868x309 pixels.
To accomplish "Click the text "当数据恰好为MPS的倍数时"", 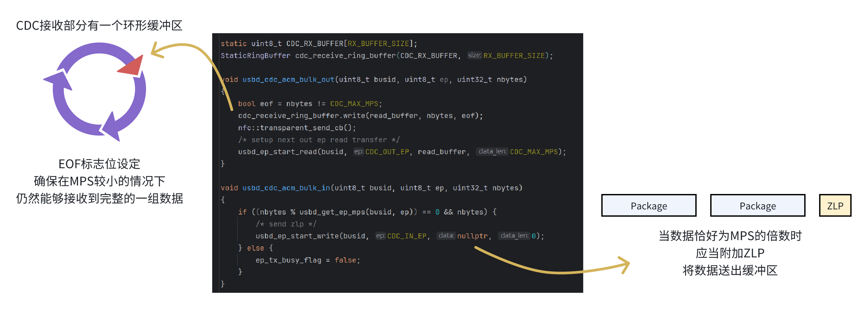I will [730, 236].
